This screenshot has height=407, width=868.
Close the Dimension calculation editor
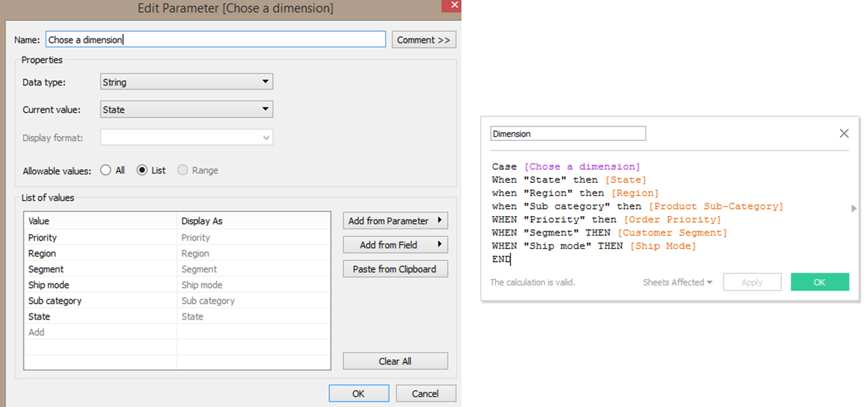pyautogui.click(x=843, y=134)
